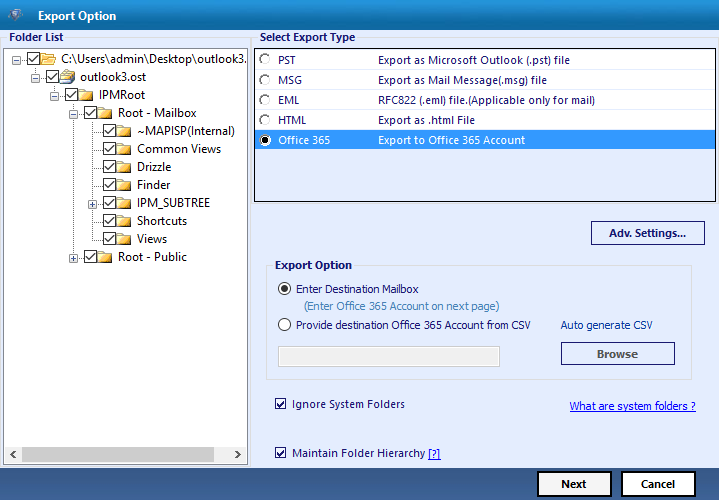Open the [?] help link for hierarchy
Screen dimensions: 719x500
pos(434,454)
